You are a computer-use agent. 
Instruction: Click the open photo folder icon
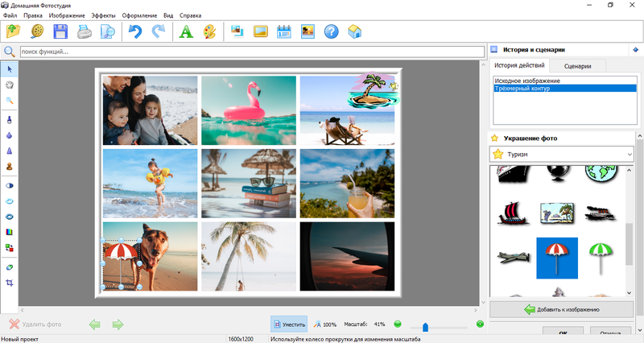[x=14, y=32]
